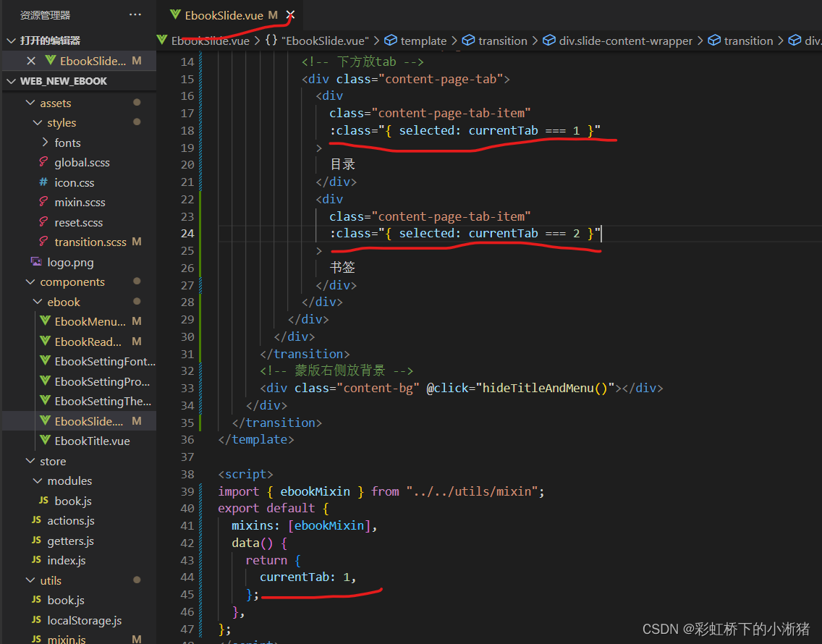The height and width of the screenshot is (644, 822).
Task: Open index.js in store folder
Action: pyautogui.click(x=67, y=560)
